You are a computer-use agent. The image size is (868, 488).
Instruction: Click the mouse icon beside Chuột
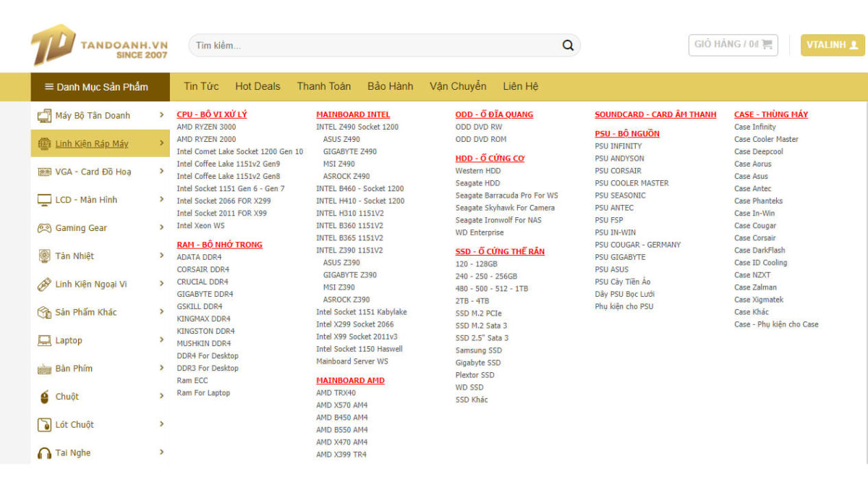[x=44, y=397]
